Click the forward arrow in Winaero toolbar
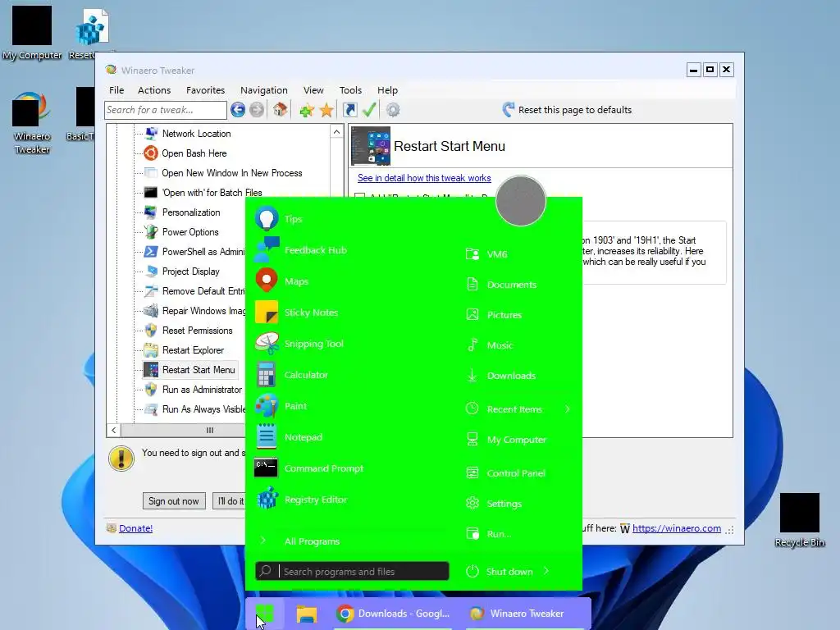This screenshot has width=840, height=630. (x=257, y=110)
